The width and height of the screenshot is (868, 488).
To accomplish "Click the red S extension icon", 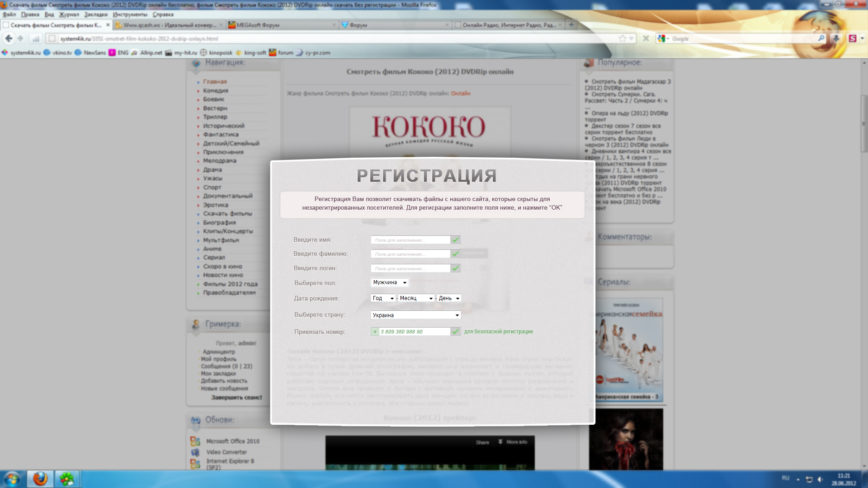I will 853,38.
